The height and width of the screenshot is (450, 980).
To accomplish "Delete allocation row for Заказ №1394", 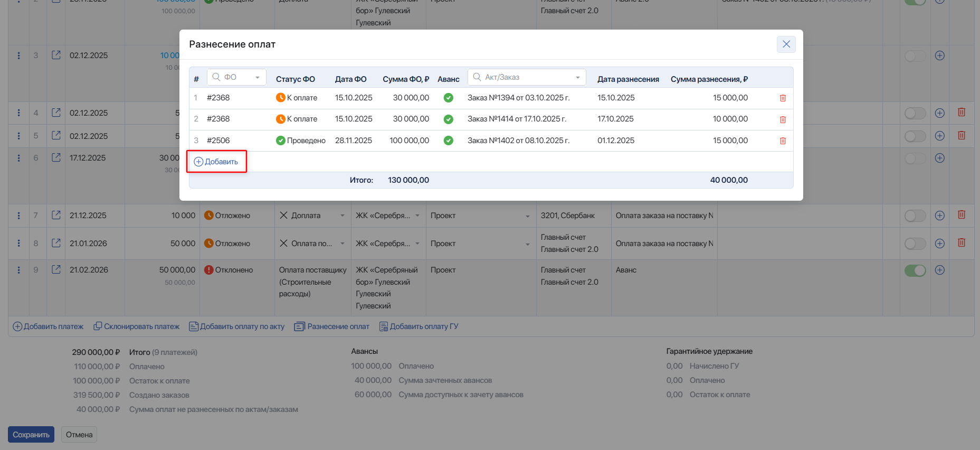I will (x=783, y=98).
